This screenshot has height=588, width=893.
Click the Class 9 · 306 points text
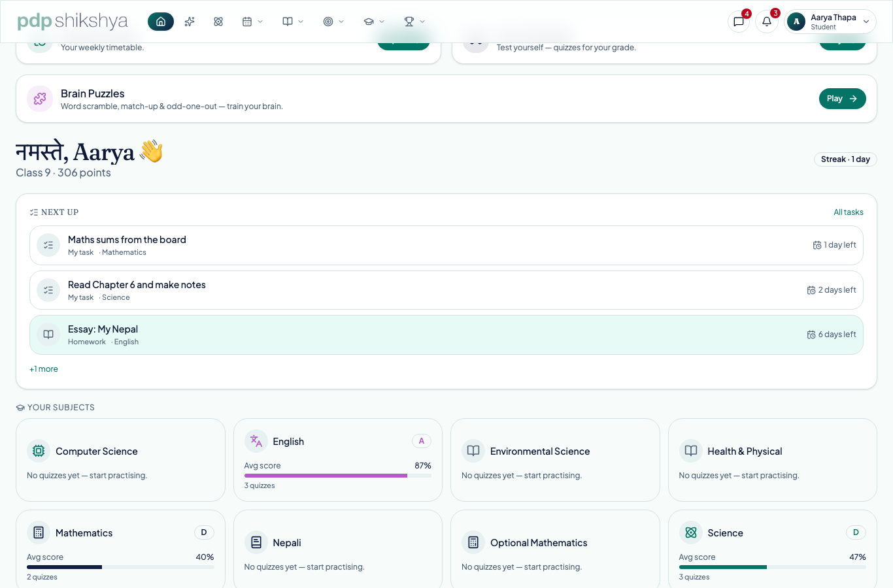tap(63, 172)
